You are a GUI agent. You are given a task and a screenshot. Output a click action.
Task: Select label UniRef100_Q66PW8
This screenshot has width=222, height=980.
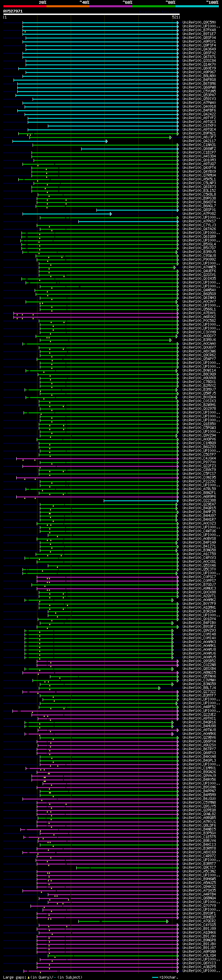coord(199,88)
